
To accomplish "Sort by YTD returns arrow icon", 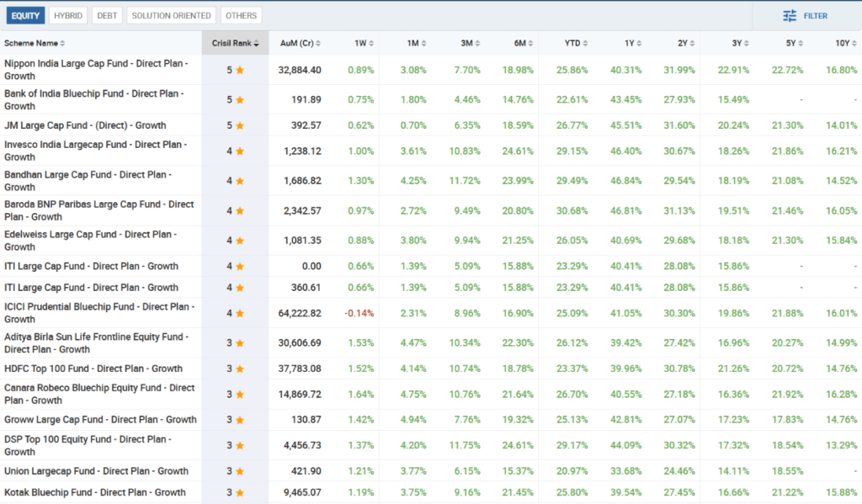I will click(x=585, y=44).
